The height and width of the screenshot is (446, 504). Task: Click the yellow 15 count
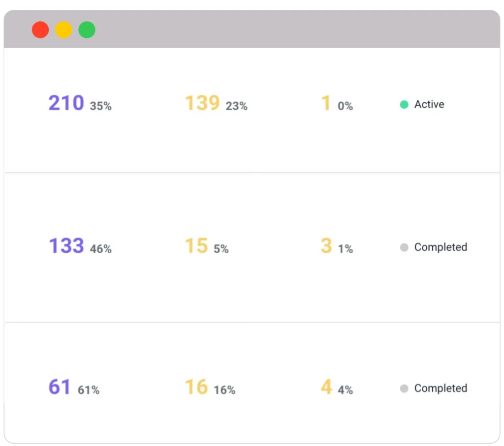196,246
